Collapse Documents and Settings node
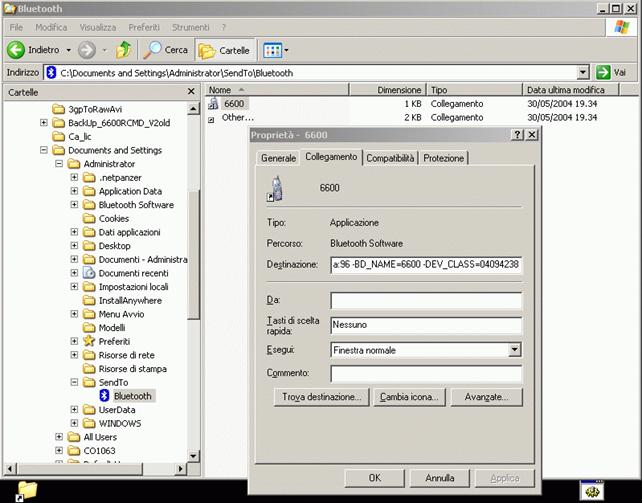Viewport: 642px width, 503px height. pos(43,150)
